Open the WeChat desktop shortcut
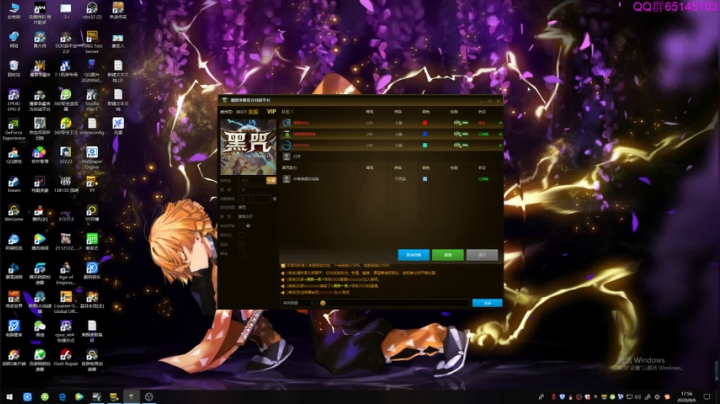This screenshot has width=720, height=404. click(x=39, y=328)
